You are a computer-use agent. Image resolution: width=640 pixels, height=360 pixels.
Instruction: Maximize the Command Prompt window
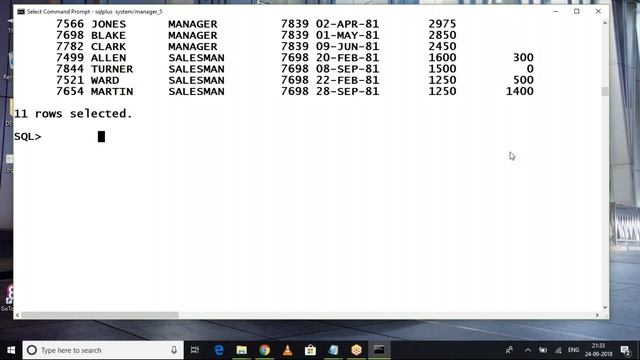click(577, 11)
